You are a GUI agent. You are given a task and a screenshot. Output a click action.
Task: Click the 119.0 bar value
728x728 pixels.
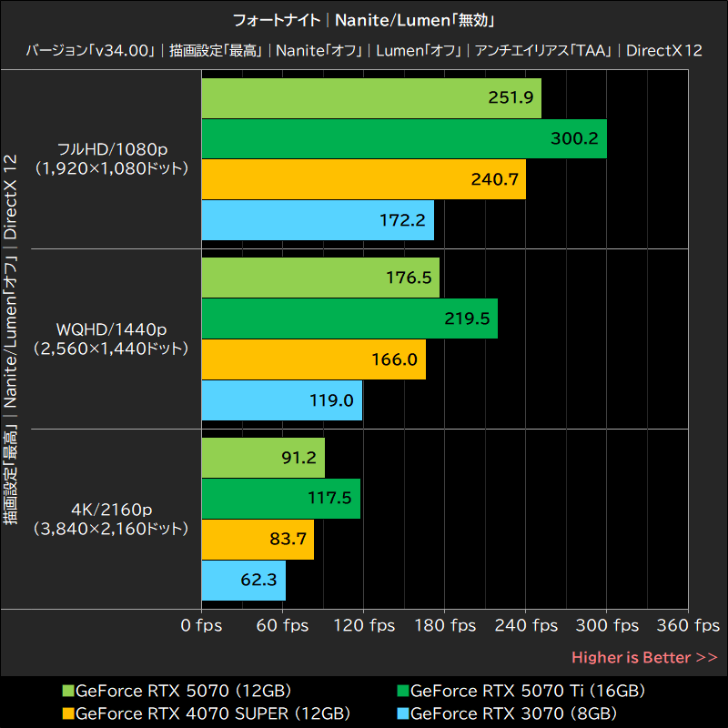pyautogui.click(x=331, y=400)
